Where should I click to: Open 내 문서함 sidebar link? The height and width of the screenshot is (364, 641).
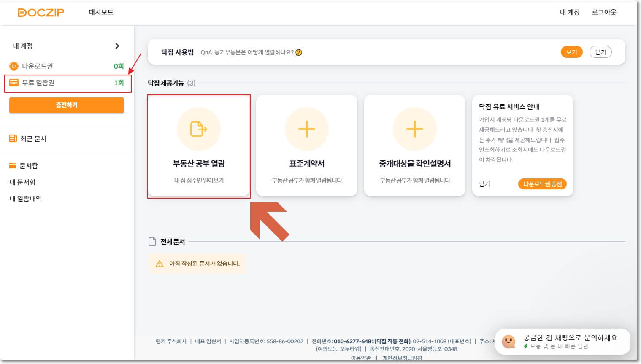(23, 182)
